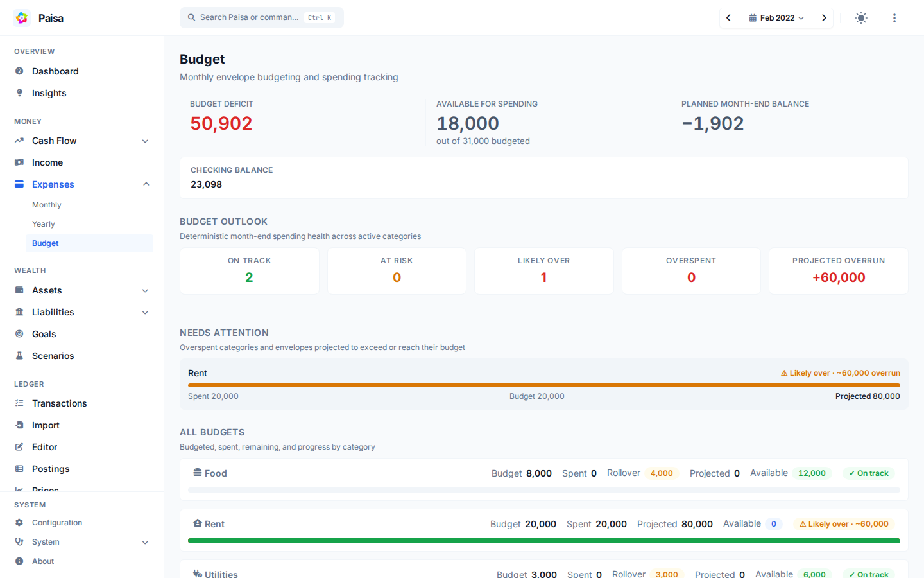Click the Rent row in Needs Attention

point(544,384)
